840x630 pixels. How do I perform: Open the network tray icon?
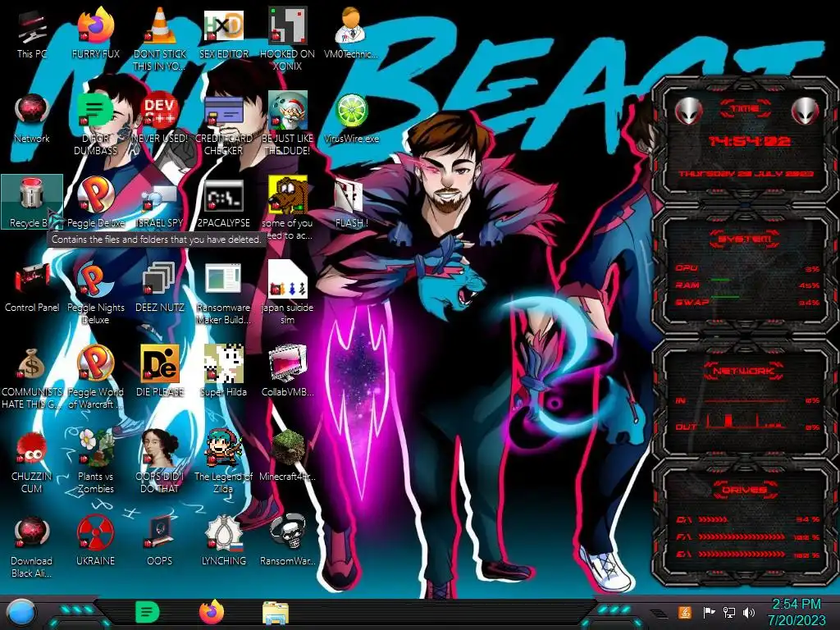click(x=728, y=612)
